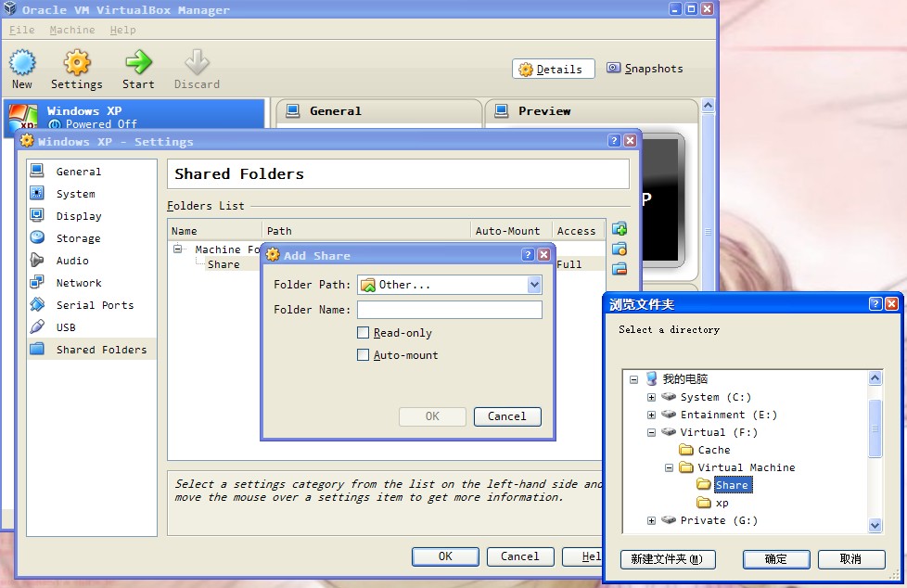Image resolution: width=907 pixels, height=588 pixels.
Task: Click OK in the Settings dialog
Action: [x=445, y=556]
